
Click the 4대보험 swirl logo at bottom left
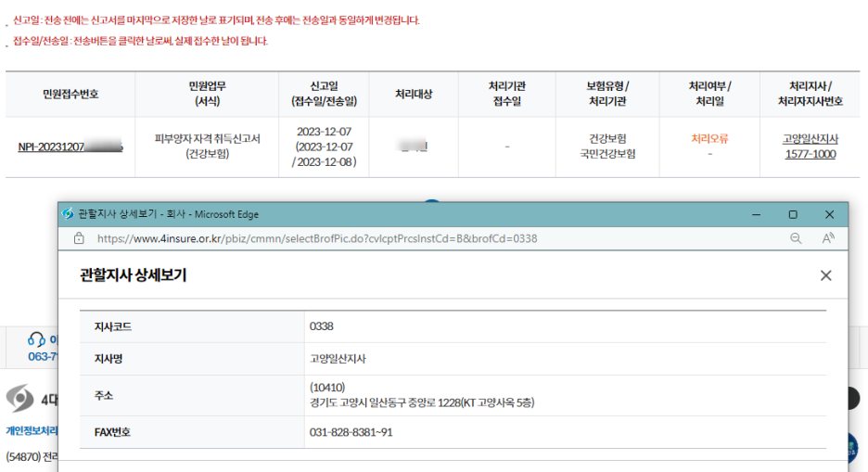coord(20,399)
